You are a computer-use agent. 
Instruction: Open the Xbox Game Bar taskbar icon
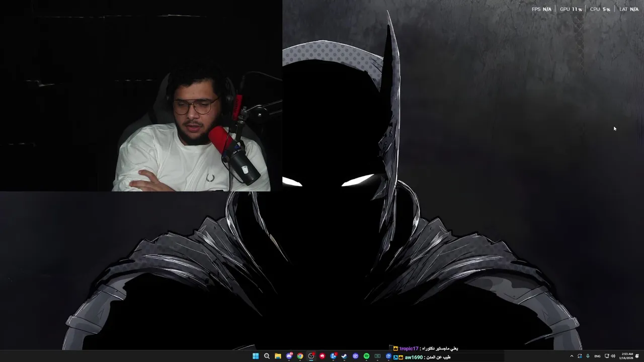[377, 356]
